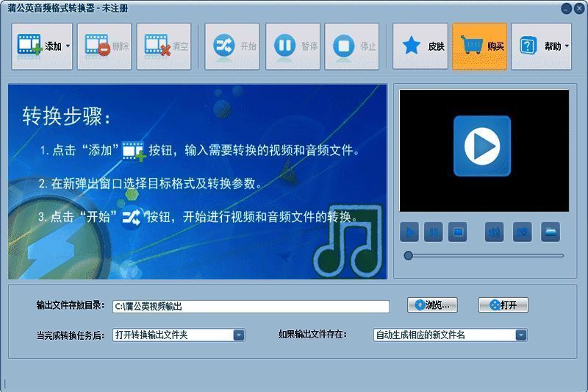Close the converter window
This screenshot has width=588, height=392.
point(579,9)
